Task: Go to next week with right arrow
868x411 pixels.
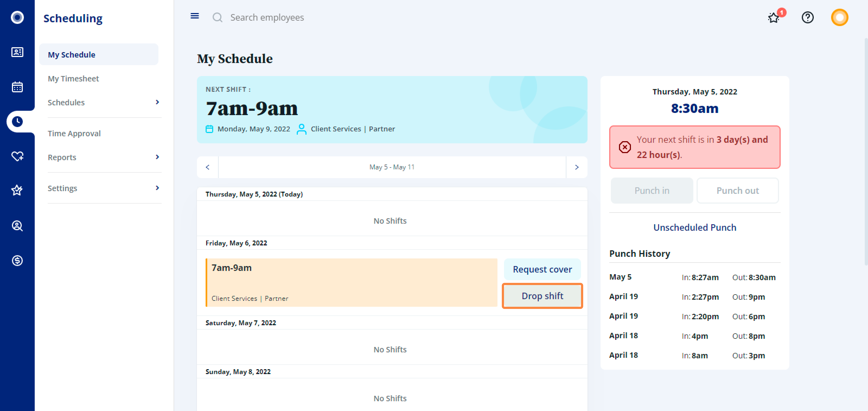Action: point(576,167)
